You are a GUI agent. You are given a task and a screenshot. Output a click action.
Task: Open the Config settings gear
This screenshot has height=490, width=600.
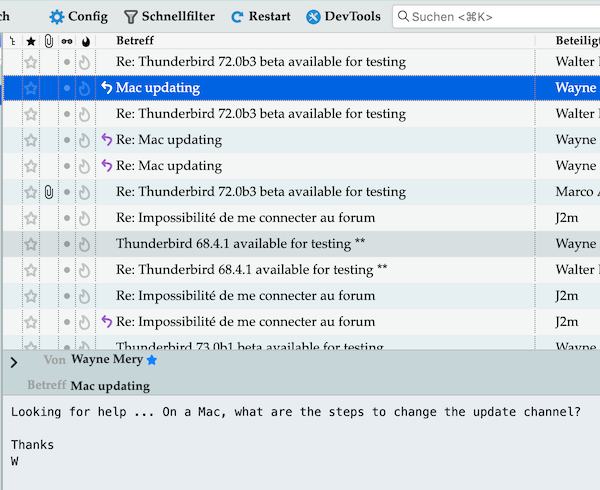pos(57,17)
